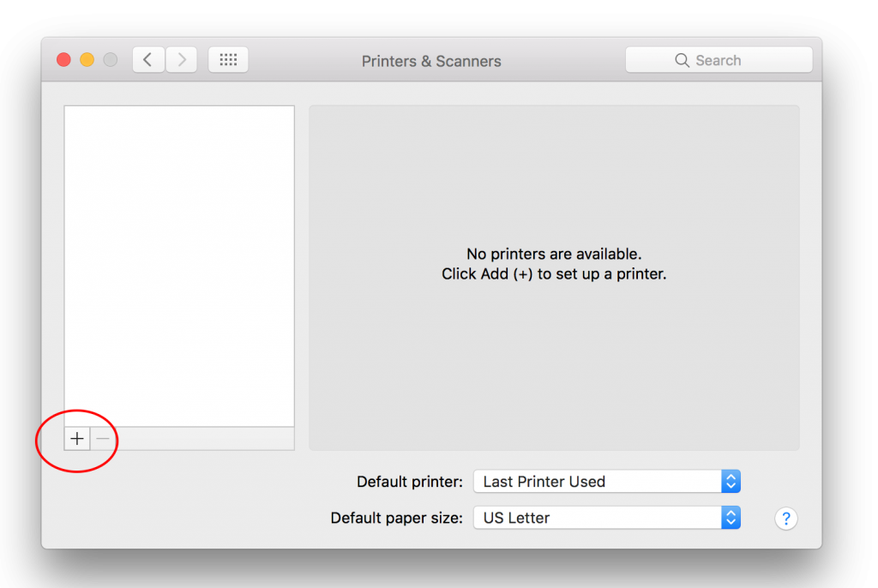The height and width of the screenshot is (588, 878).
Task: Click the Printers & Scanners title bar
Action: point(431,60)
